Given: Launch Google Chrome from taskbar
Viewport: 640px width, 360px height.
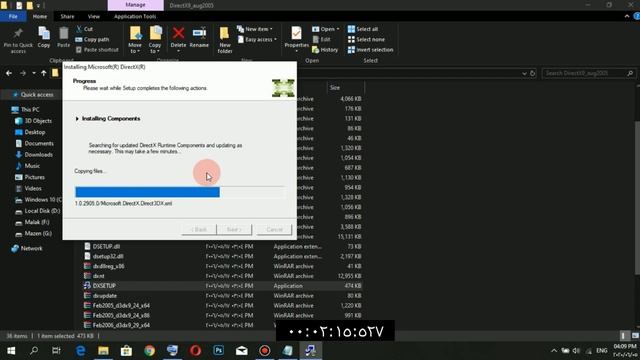Looking at the screenshot, I should pyautogui.click(x=149, y=350).
